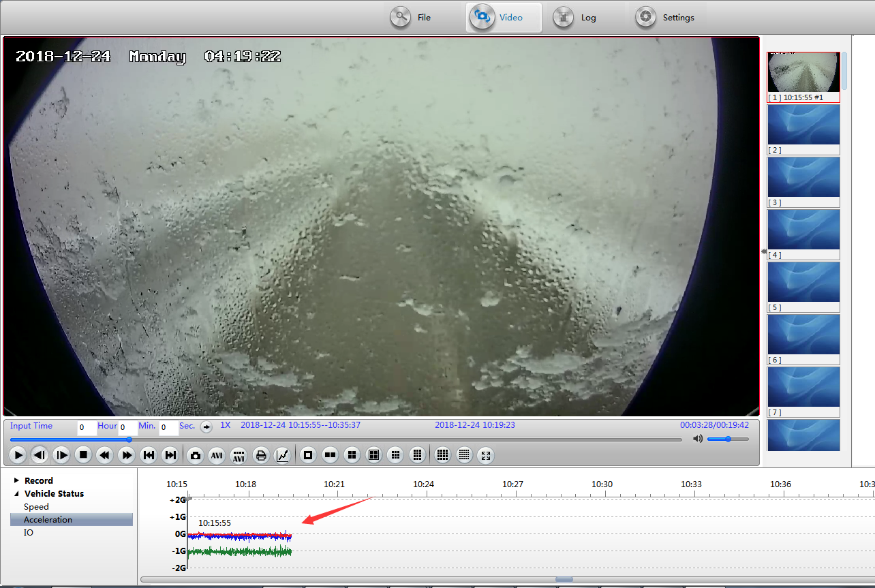
Task: Select the six-window asymmetric layout icon
Action: 373,455
